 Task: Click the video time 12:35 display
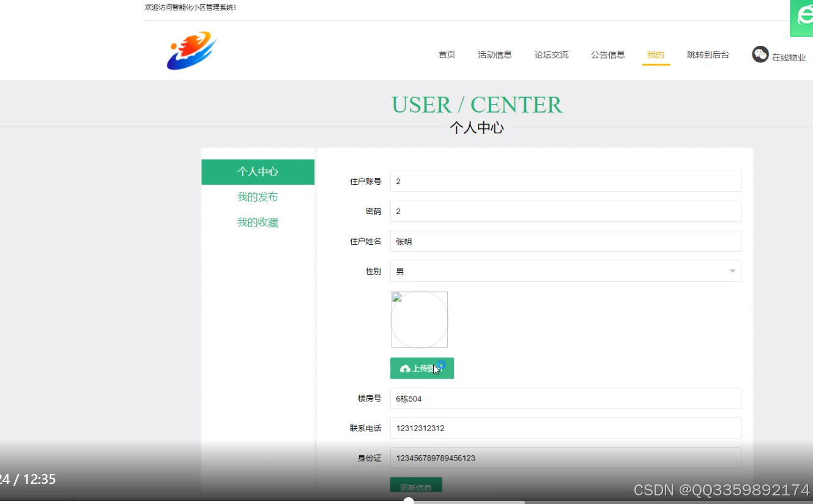click(39, 479)
